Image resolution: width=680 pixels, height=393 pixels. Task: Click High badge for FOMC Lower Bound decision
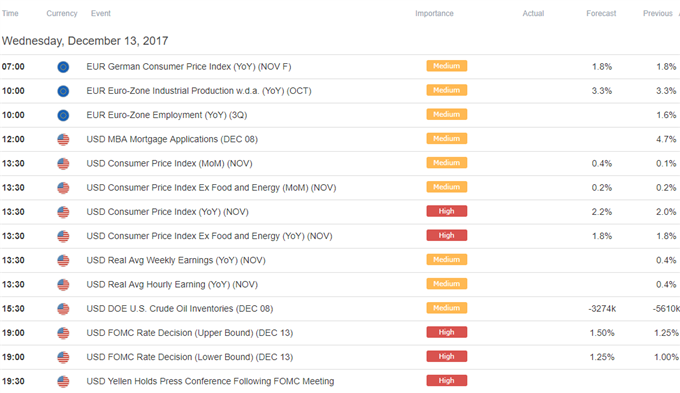click(x=447, y=357)
